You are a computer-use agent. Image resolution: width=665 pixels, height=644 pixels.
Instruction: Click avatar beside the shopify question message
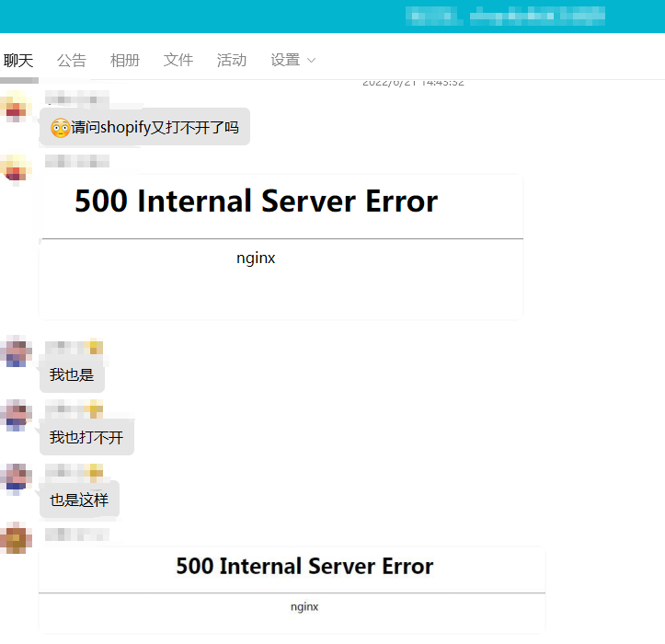point(16,106)
